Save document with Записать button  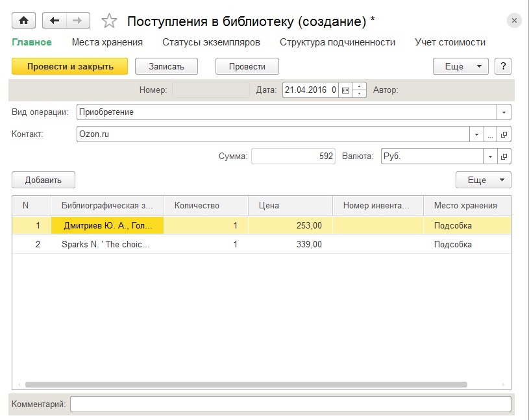pyautogui.click(x=166, y=66)
